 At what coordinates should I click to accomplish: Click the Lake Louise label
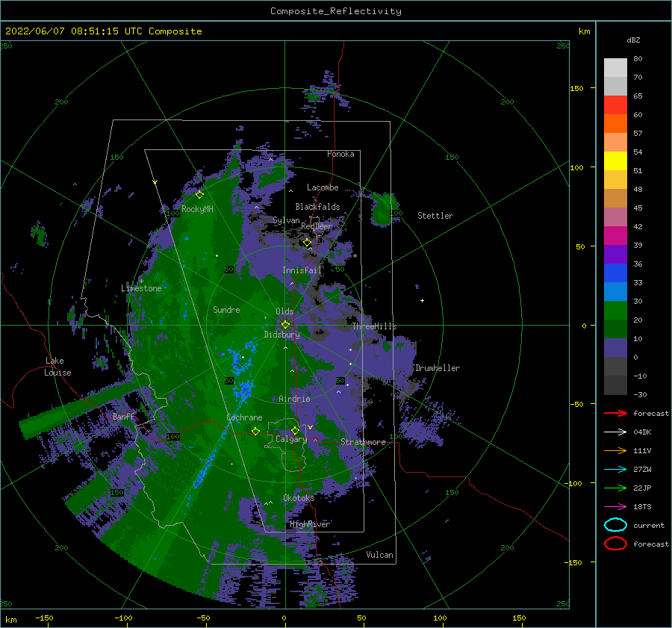[57, 367]
